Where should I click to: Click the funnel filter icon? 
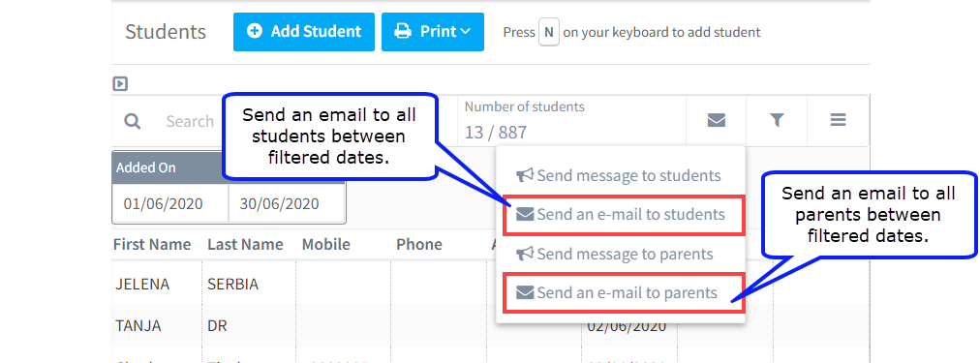(x=777, y=120)
